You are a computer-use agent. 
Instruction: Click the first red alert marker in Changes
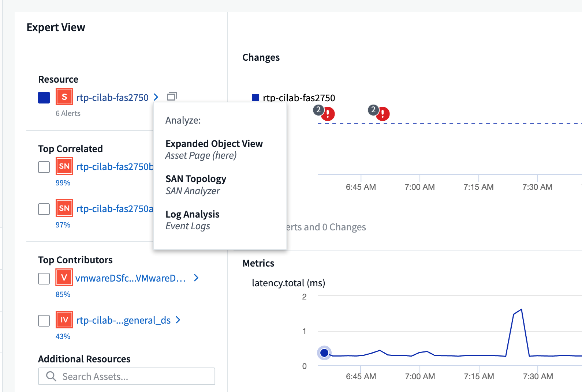pyautogui.click(x=328, y=114)
